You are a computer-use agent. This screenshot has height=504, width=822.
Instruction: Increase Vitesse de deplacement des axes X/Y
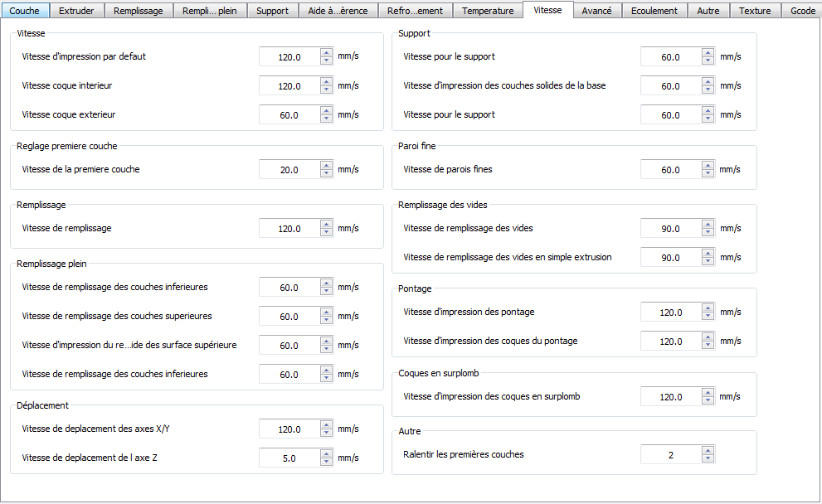(326, 425)
